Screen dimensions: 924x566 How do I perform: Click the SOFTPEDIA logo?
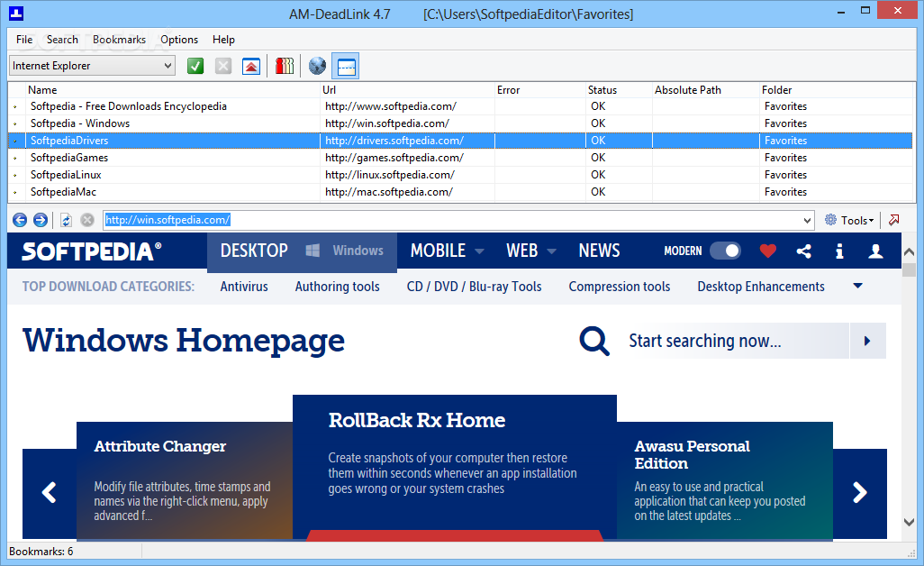(x=92, y=251)
